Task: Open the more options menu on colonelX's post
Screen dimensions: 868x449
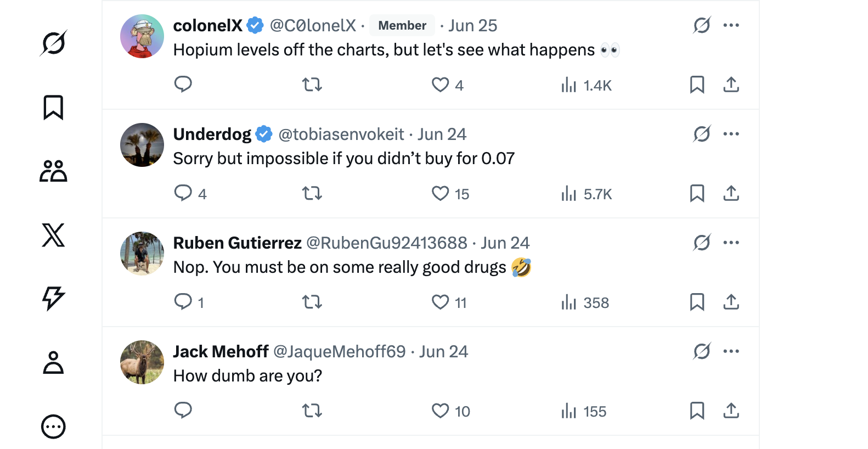Action: [x=731, y=25]
